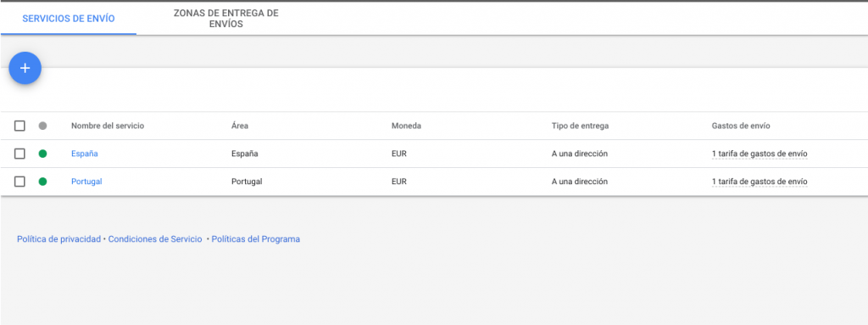The height and width of the screenshot is (325, 868).
Task: Open Política de privacidad link
Action: pyautogui.click(x=58, y=239)
